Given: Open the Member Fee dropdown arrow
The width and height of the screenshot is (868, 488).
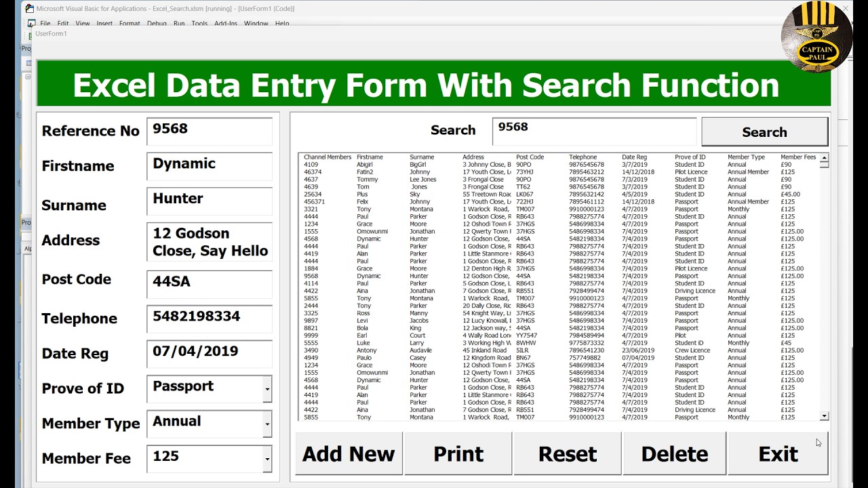Looking at the screenshot, I should point(267,460).
